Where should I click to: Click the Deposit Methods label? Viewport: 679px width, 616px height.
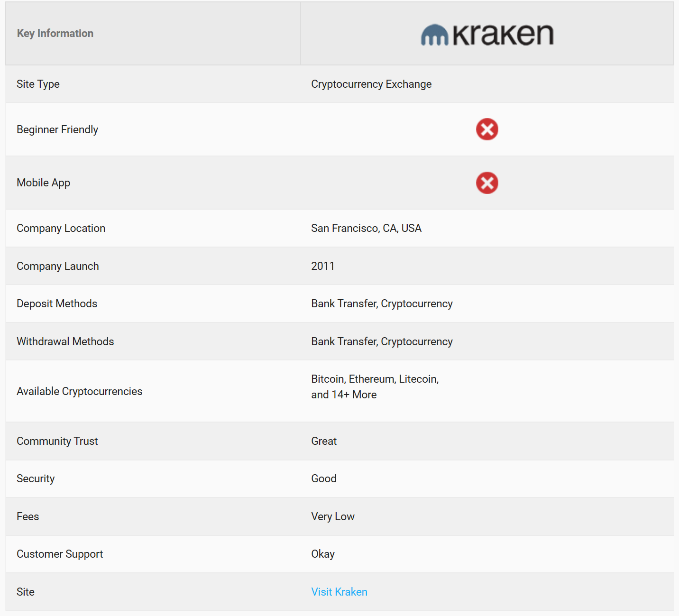(x=57, y=304)
